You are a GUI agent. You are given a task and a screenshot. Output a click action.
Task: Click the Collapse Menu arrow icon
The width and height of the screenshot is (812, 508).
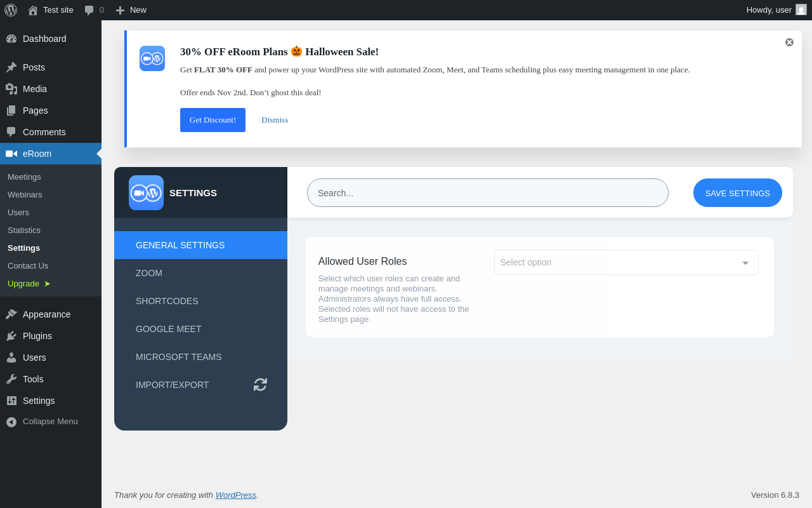[x=11, y=422]
